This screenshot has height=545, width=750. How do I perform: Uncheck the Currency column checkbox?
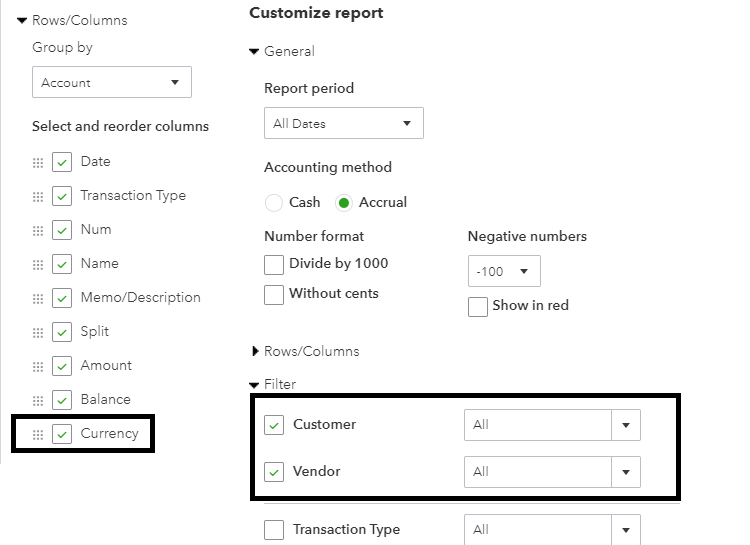pyautogui.click(x=62, y=434)
